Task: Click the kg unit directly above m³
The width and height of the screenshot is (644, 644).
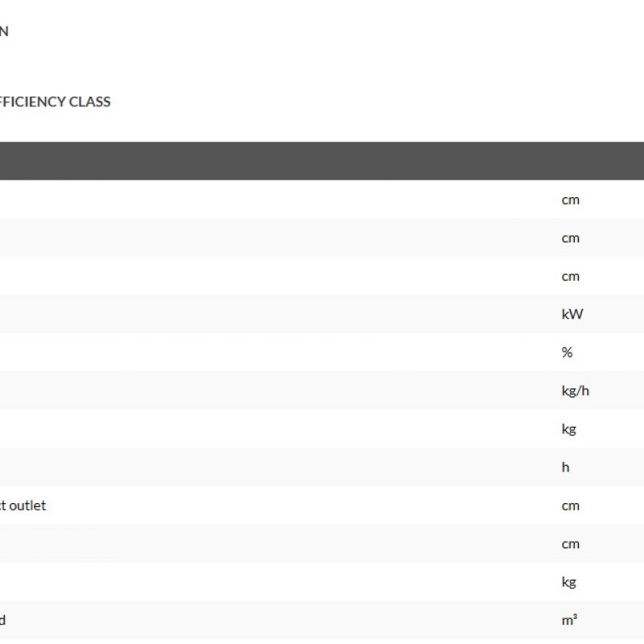Action: click(x=569, y=582)
